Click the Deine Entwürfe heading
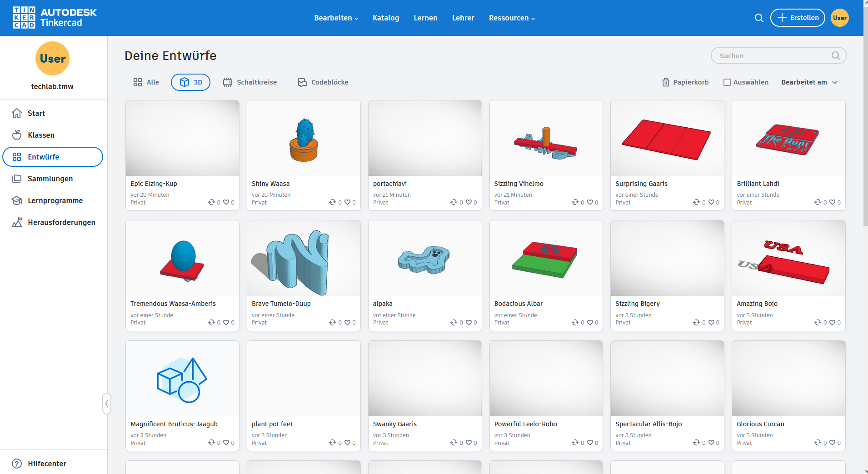The width and height of the screenshot is (868, 474). 170,55
